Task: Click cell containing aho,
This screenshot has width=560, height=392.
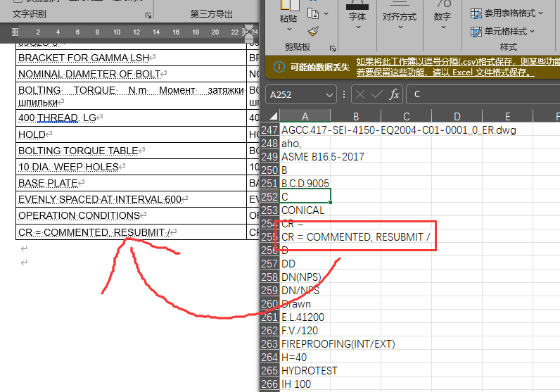Action: [x=305, y=144]
